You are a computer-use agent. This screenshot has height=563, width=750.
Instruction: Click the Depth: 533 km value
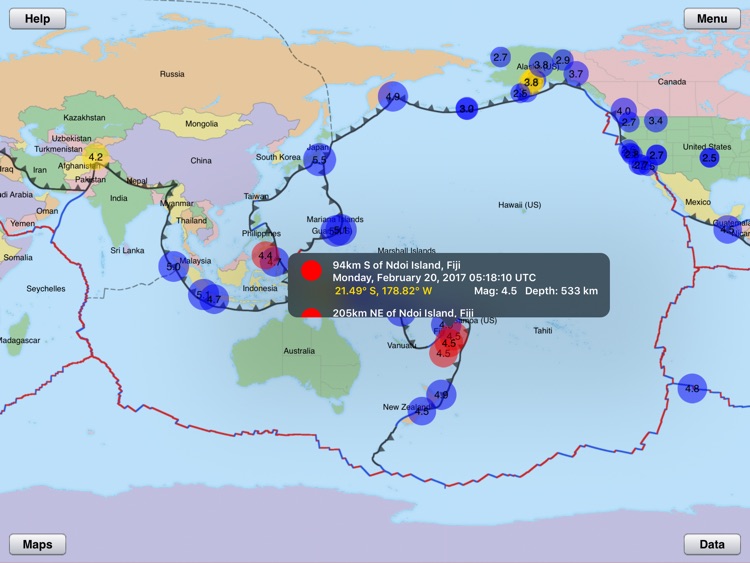562,291
